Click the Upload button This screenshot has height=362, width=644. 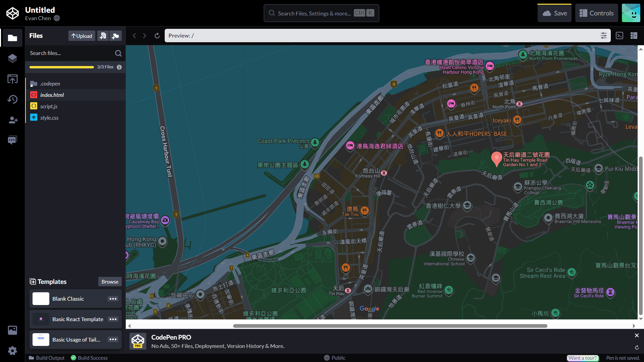(82, 36)
